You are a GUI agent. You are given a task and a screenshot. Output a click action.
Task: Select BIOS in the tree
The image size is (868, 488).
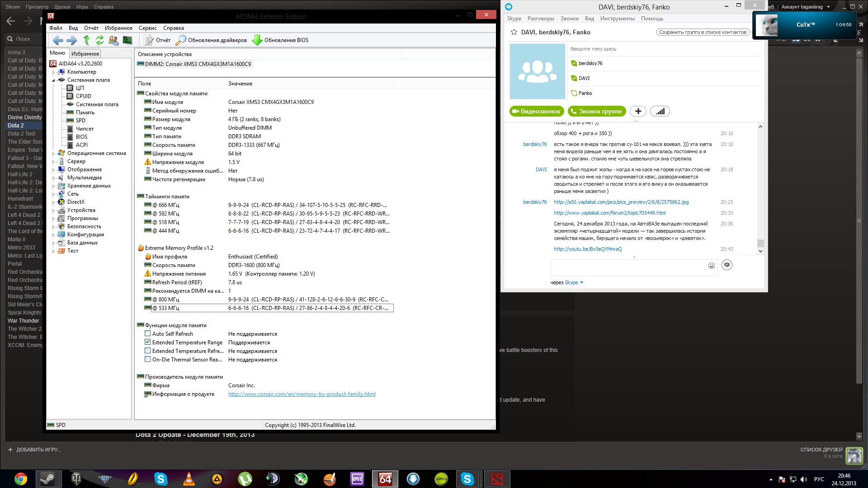(x=81, y=137)
